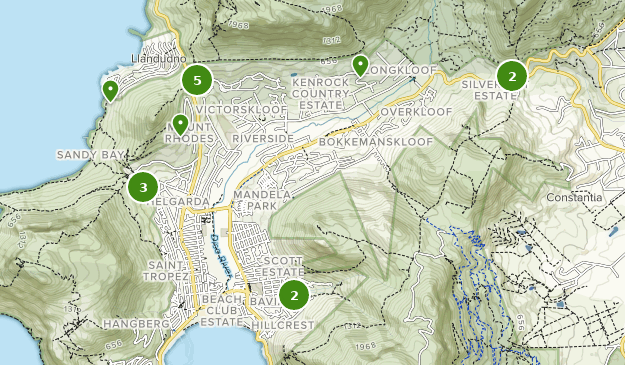Click the Hangberg label

[x=136, y=324]
